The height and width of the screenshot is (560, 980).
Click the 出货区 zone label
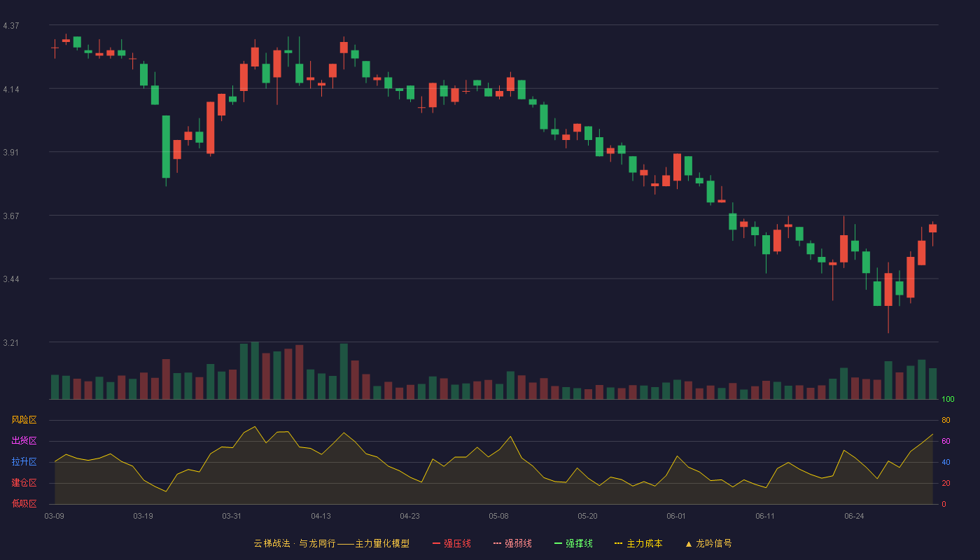pyautogui.click(x=24, y=441)
